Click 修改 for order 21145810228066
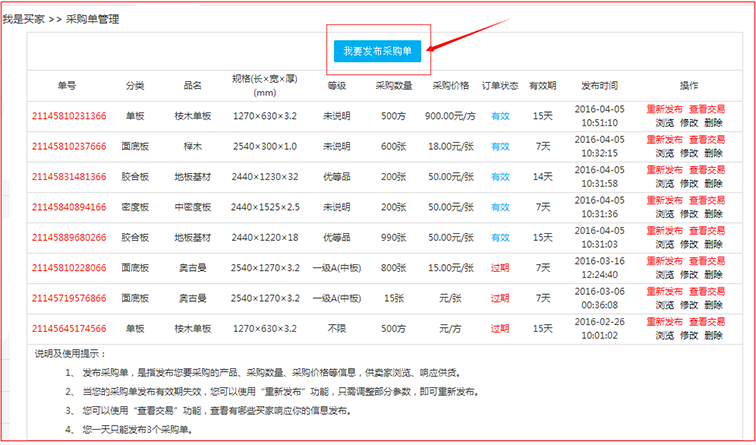Viewport: 756px width, 445px height. [x=689, y=275]
